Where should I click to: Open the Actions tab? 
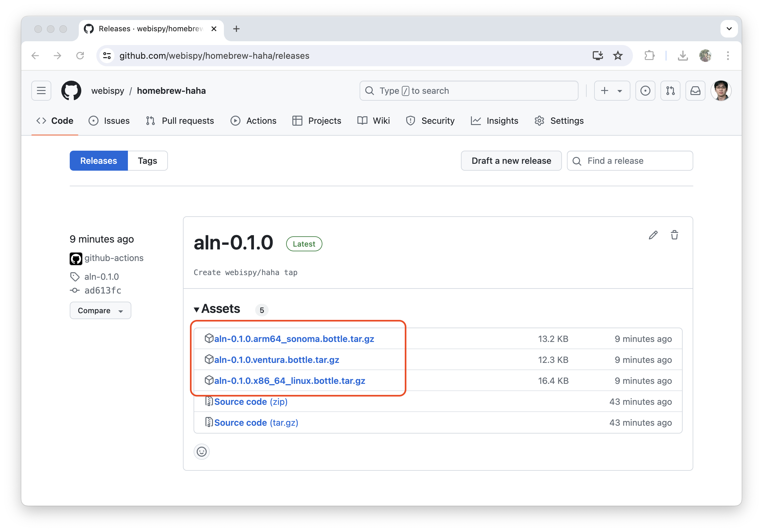[x=253, y=121]
